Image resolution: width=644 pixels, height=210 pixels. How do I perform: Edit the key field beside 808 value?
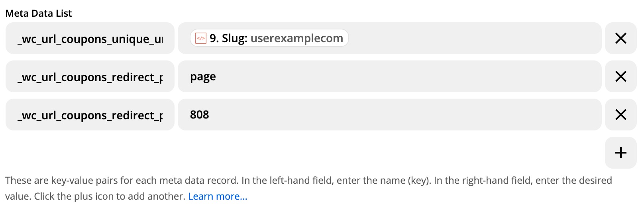90,115
